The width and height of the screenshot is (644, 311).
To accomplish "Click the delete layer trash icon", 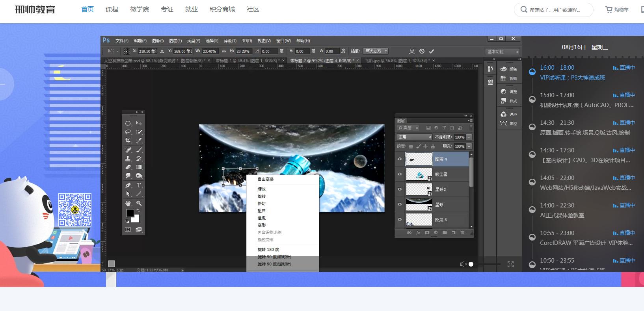I will point(462,233).
